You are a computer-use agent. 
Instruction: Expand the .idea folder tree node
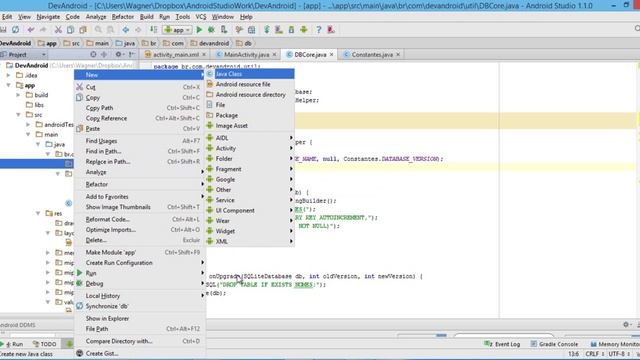pos(9,76)
